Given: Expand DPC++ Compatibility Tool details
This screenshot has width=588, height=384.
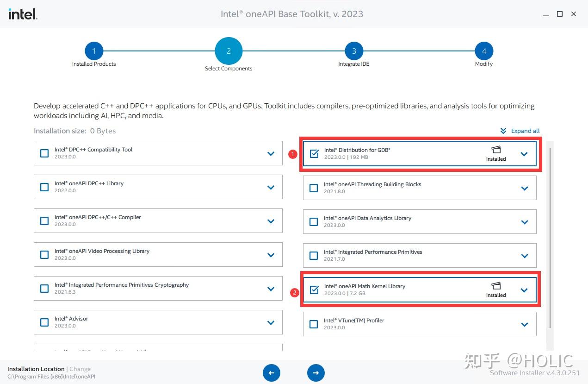Looking at the screenshot, I should coord(271,154).
